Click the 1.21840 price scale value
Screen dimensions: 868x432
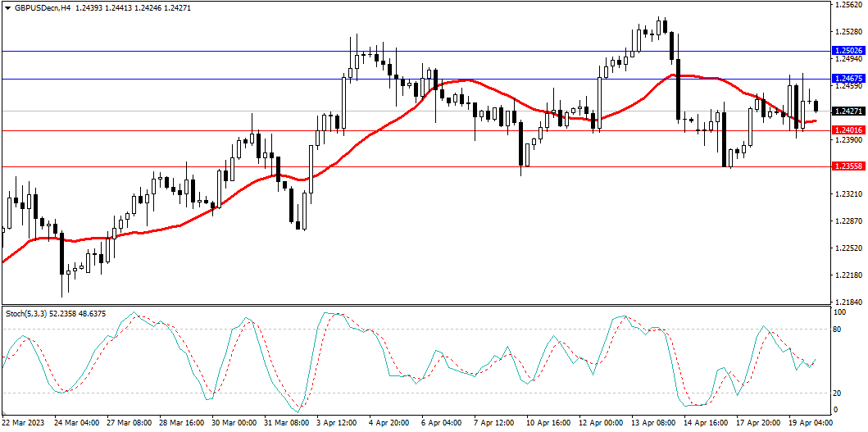(847, 302)
